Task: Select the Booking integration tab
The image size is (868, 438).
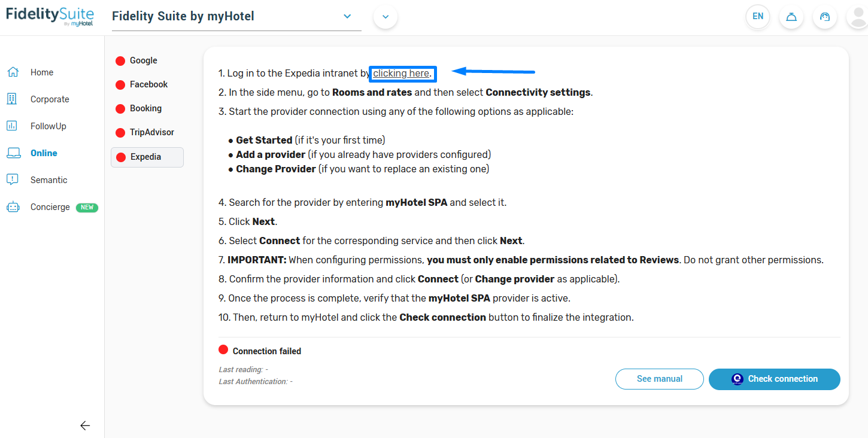Action: click(145, 108)
